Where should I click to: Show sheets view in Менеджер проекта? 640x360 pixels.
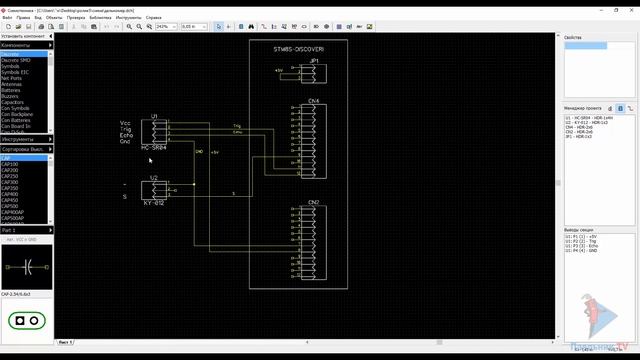coord(610,109)
